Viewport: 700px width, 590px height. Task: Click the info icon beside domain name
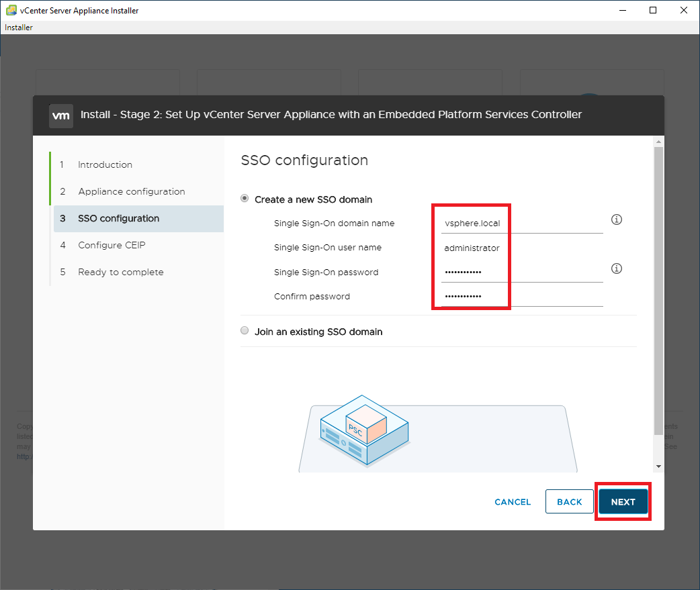(x=616, y=219)
